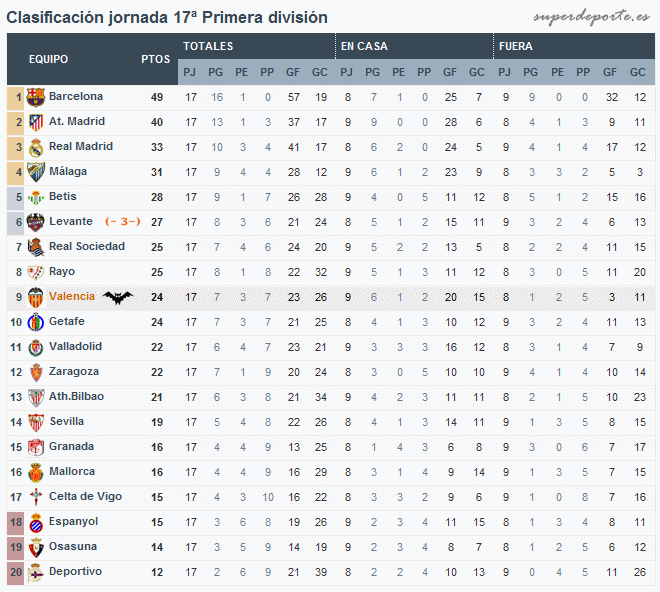Click the PTOS column header
660x592 pixels.
(x=156, y=59)
